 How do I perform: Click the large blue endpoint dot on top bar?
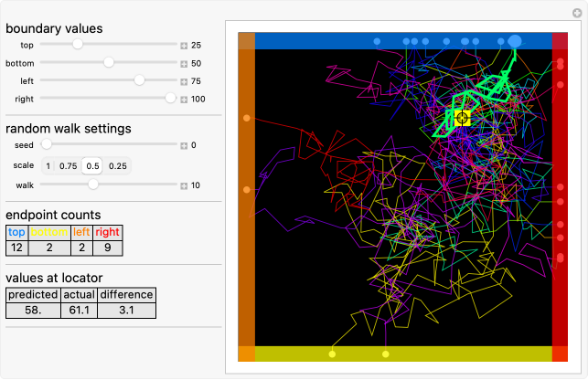(x=515, y=41)
